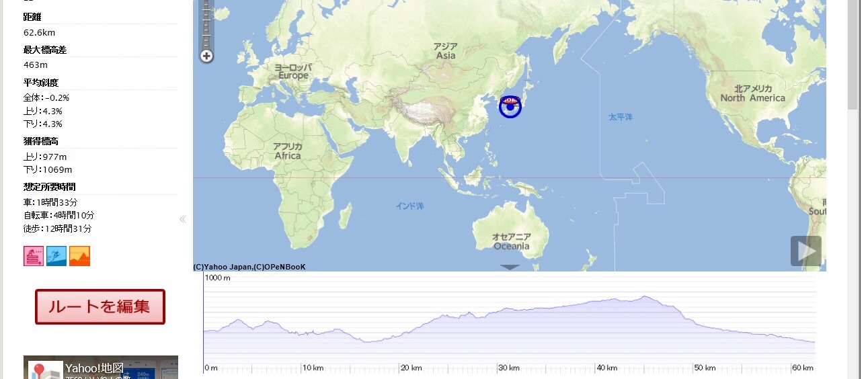Click the アフリカ Africa map label
The image size is (868, 379).
(288, 151)
